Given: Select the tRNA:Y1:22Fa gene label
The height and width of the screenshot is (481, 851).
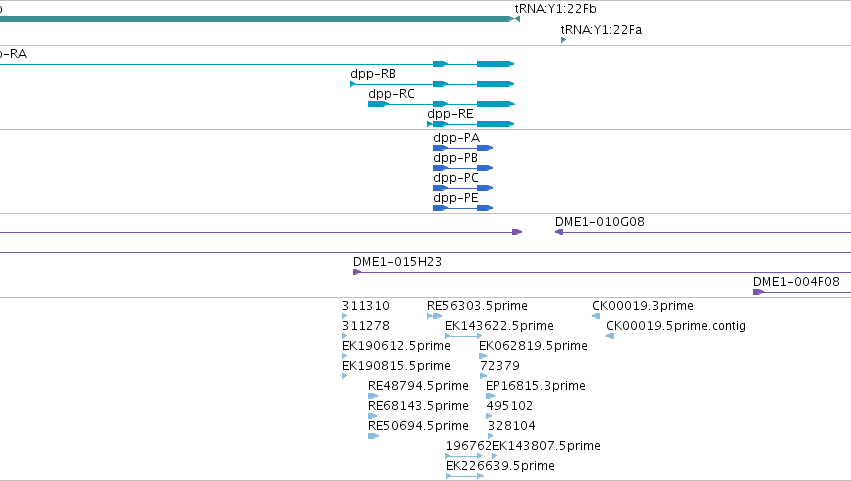Looking at the screenshot, I should pos(601,29).
